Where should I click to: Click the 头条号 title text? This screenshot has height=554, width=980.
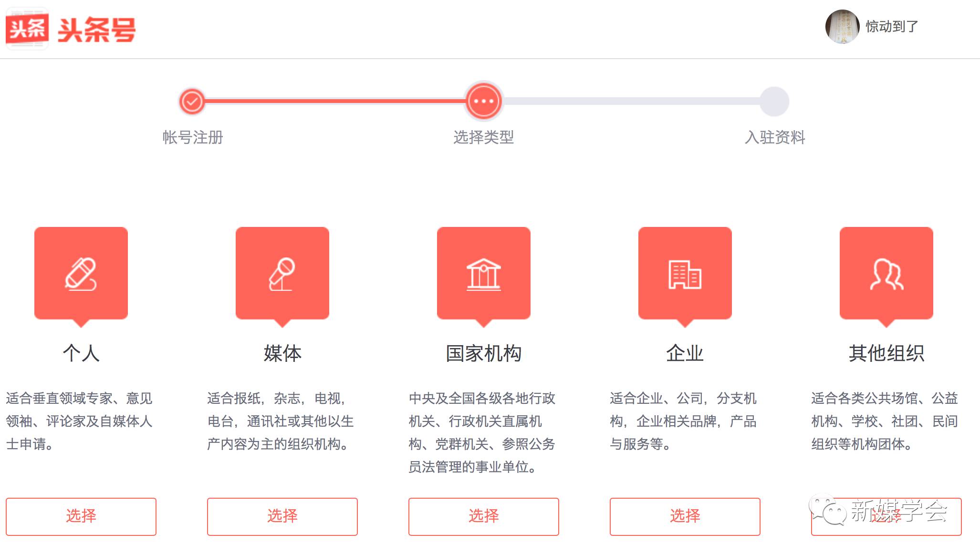tap(97, 30)
